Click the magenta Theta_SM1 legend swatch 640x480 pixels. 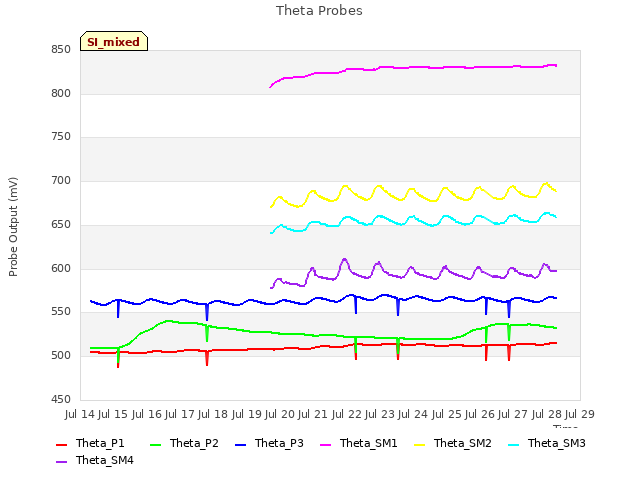pyautogui.click(x=326, y=444)
